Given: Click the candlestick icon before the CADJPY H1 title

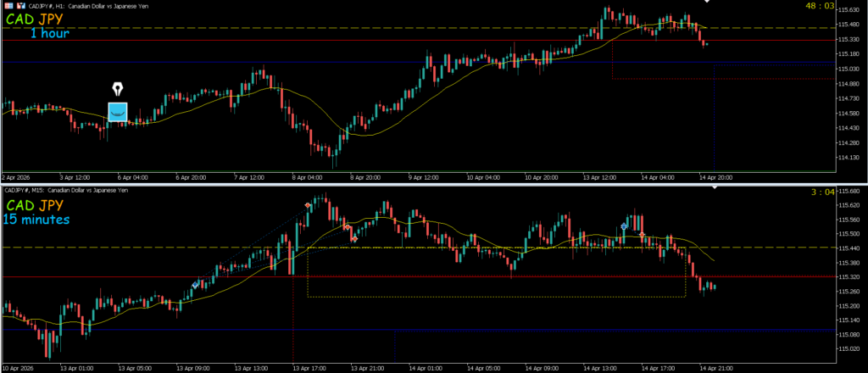Looking at the screenshot, I should click(x=19, y=7).
